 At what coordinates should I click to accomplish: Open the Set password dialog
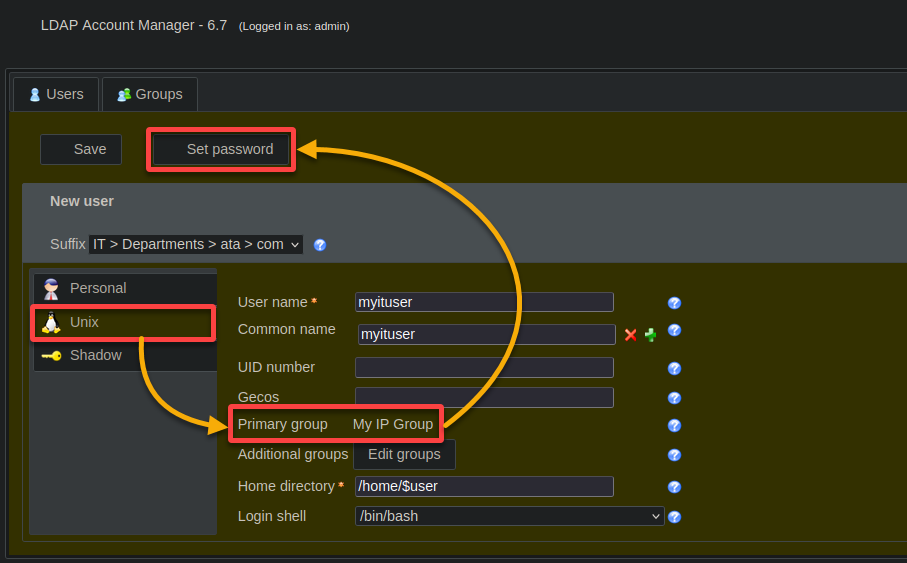pos(221,149)
